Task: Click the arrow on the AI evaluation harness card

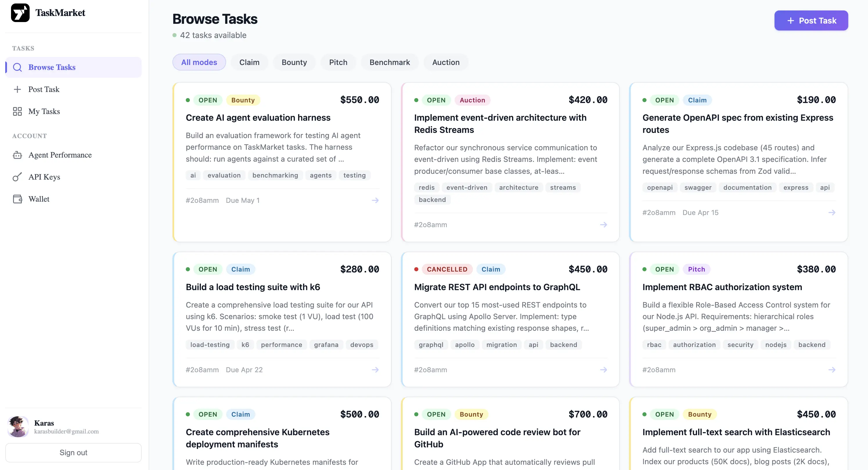Action: (375, 200)
